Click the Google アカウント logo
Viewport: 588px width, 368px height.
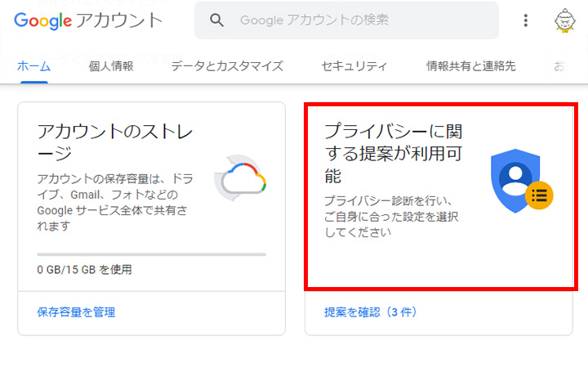tap(88, 20)
